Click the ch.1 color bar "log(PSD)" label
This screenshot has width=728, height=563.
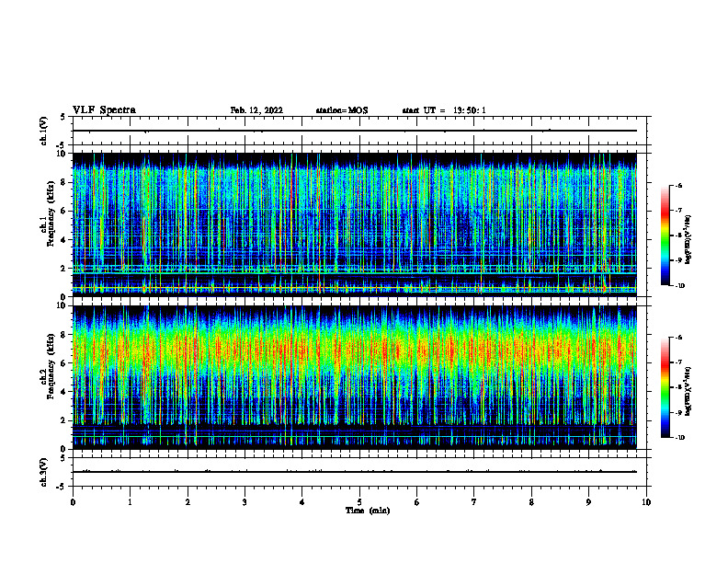click(x=688, y=240)
